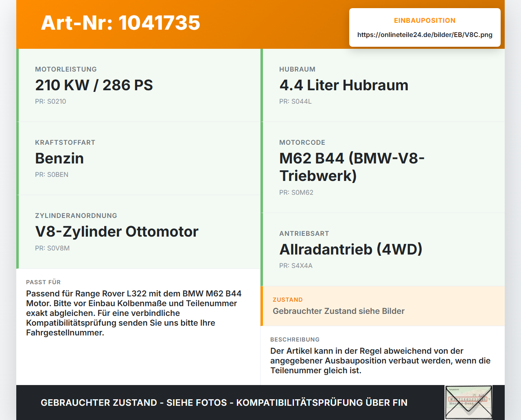Image resolution: width=521 pixels, height=420 pixels.
Task: Click the MOTORCODE label
Action: [x=302, y=143]
